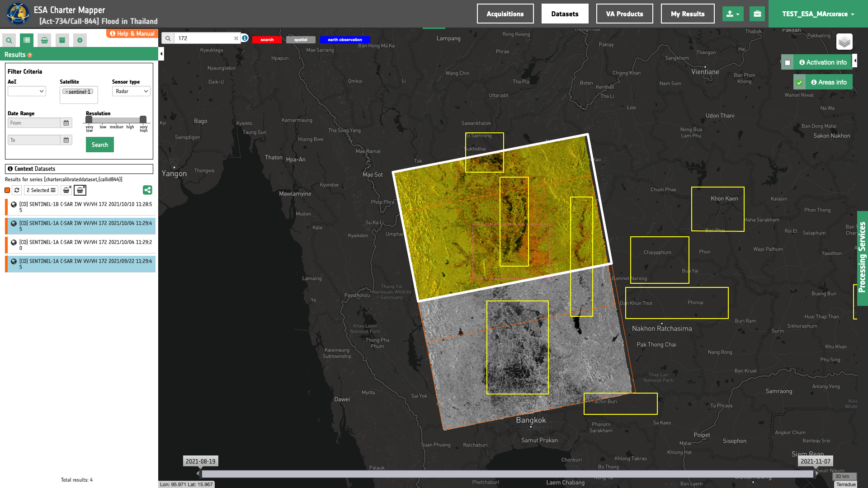Enable the Activation info checkbox
This screenshot has height=488, width=868.
[788, 63]
